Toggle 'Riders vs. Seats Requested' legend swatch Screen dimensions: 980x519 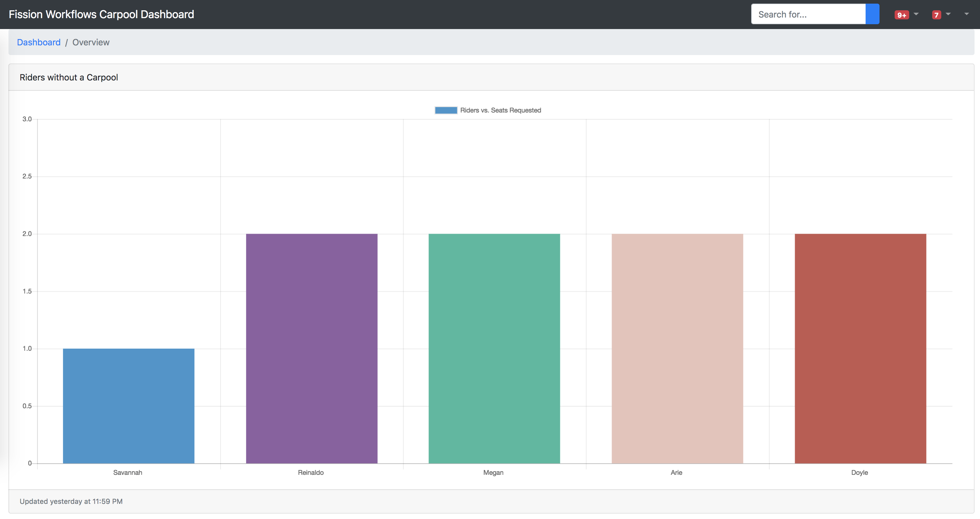pyautogui.click(x=446, y=110)
